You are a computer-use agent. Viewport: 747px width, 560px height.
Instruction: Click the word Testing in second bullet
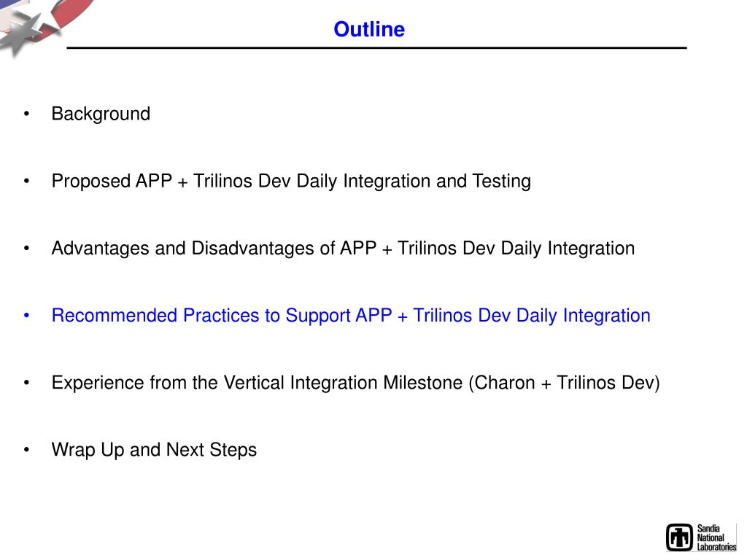click(x=502, y=182)
